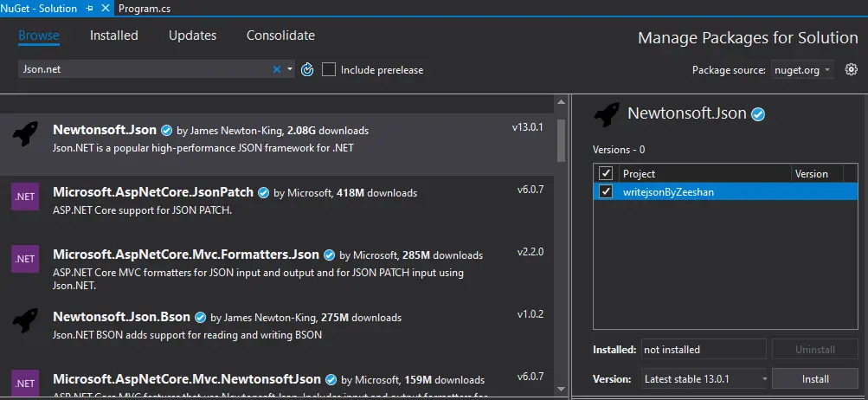This screenshot has height=400, width=868.
Task: Click verified badge beside Mvc.NewtonsoftJson
Action: 331,380
